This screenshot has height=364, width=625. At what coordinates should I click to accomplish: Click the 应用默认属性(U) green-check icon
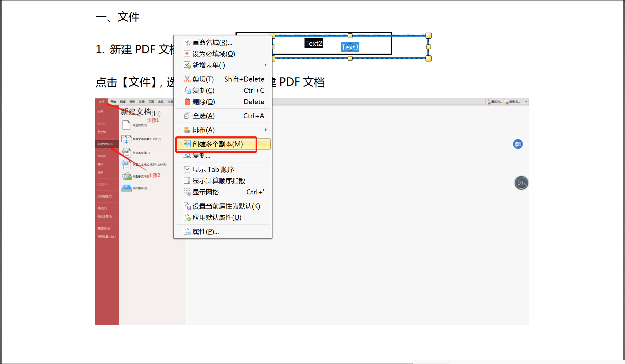click(187, 217)
